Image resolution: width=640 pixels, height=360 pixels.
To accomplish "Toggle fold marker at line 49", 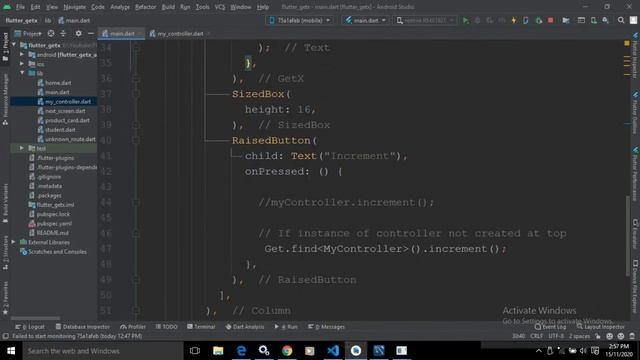I will coord(136,280).
